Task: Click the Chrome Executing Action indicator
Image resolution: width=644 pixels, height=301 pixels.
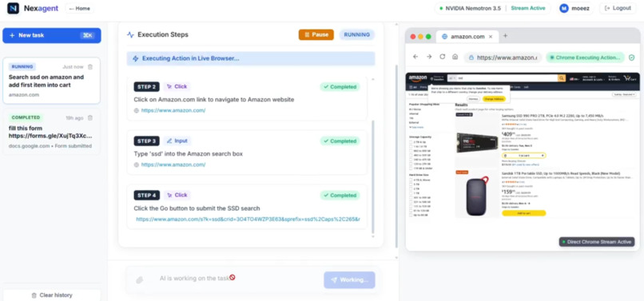Action: (x=585, y=57)
